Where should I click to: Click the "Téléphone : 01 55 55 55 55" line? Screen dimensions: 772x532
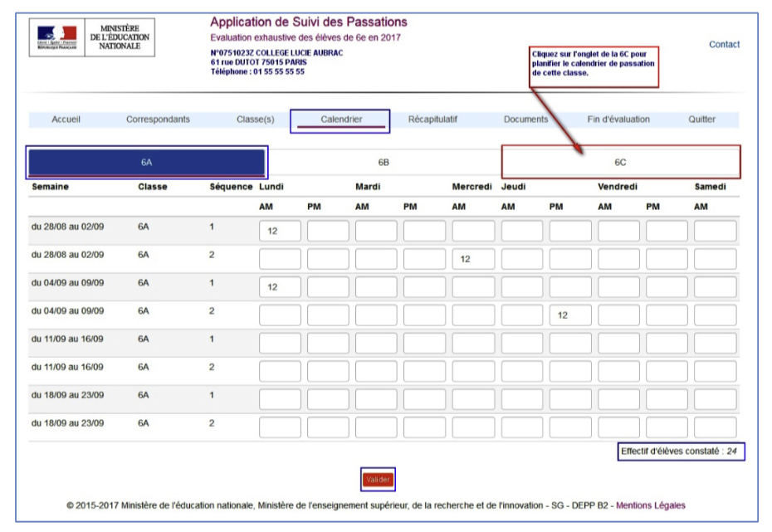tap(257, 71)
